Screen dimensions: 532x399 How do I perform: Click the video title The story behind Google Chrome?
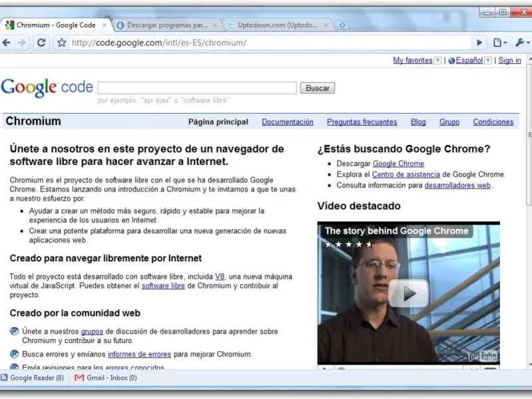(396, 231)
